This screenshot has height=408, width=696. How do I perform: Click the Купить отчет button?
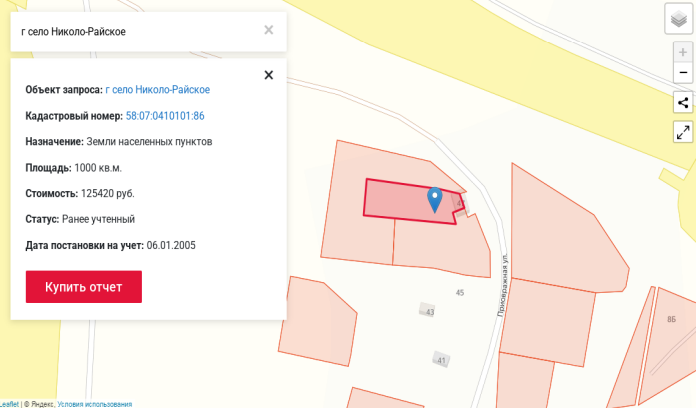pos(84,287)
